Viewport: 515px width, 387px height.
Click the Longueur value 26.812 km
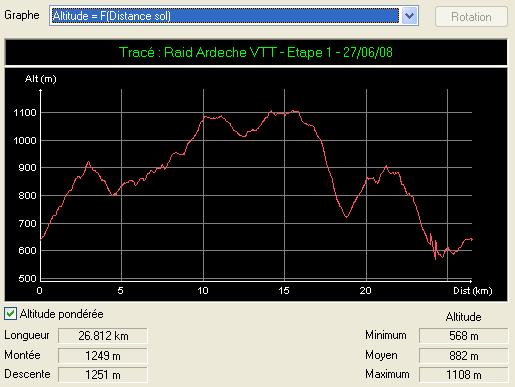tap(103, 336)
